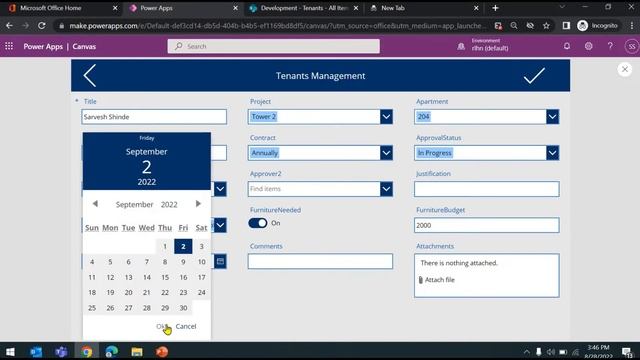The image size is (640, 360).
Task: Select highlighted day 2 in calendar
Action: 183,246
